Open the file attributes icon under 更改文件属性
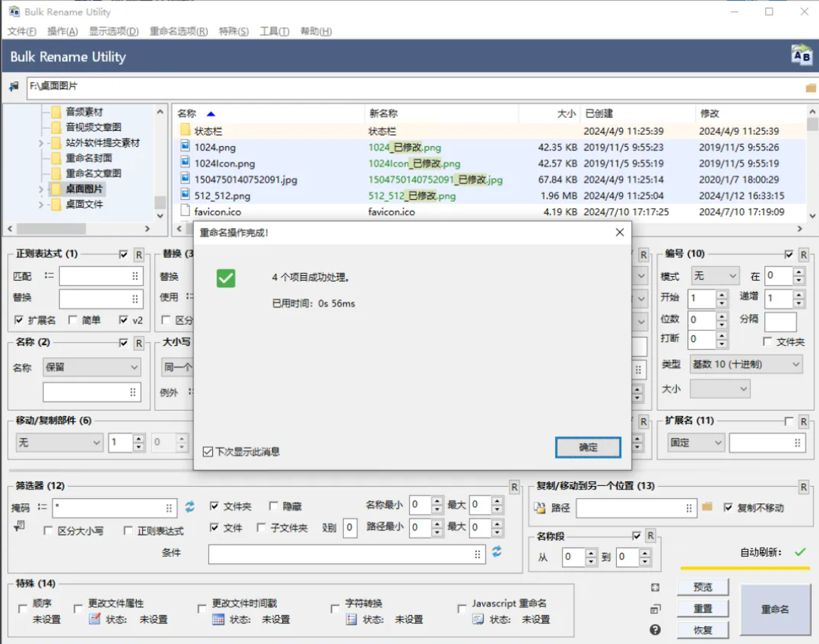Image resolution: width=819 pixels, height=644 pixels. tap(95, 619)
